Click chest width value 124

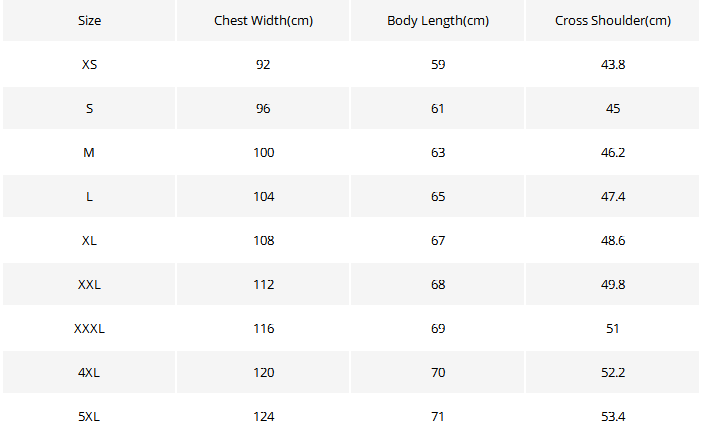[263, 416]
